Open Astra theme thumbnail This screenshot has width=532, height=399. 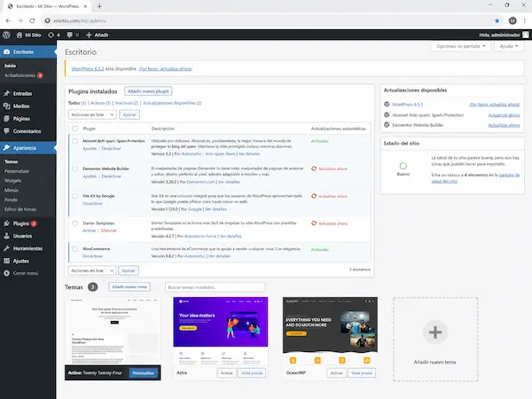click(221, 331)
